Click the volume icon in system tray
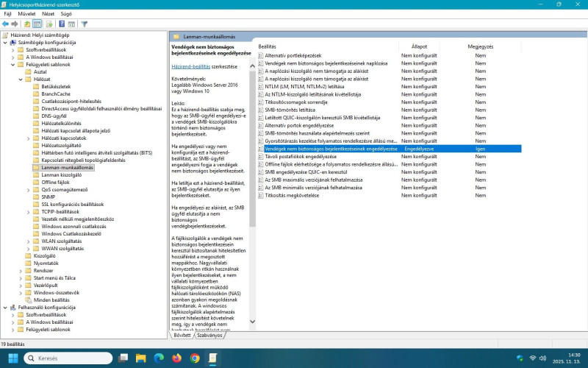This screenshot has width=588, height=368. 542,358
